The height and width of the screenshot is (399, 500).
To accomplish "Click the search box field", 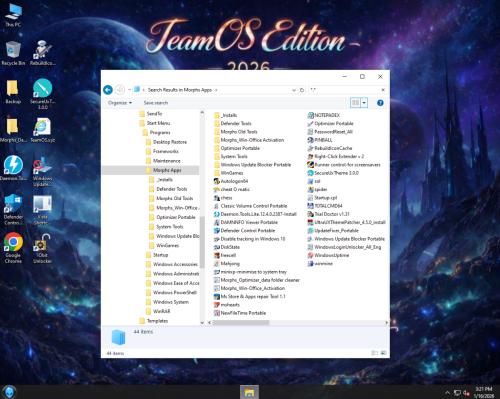I will 344,90.
